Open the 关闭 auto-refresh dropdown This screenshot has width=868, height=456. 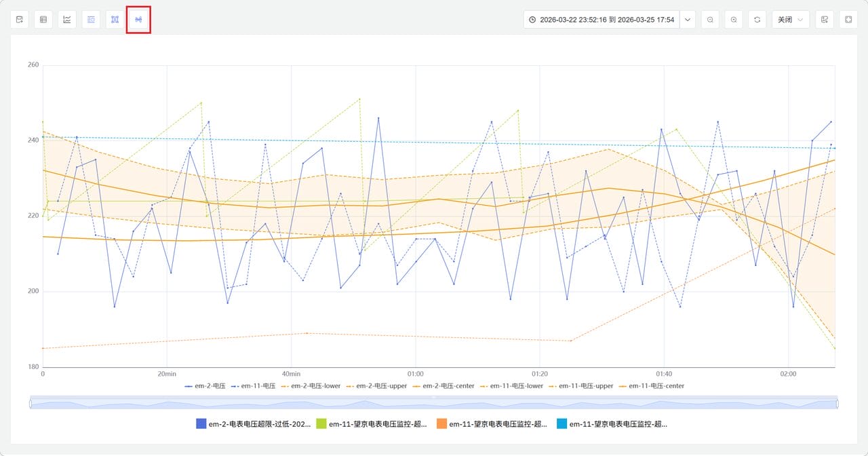pyautogui.click(x=791, y=20)
